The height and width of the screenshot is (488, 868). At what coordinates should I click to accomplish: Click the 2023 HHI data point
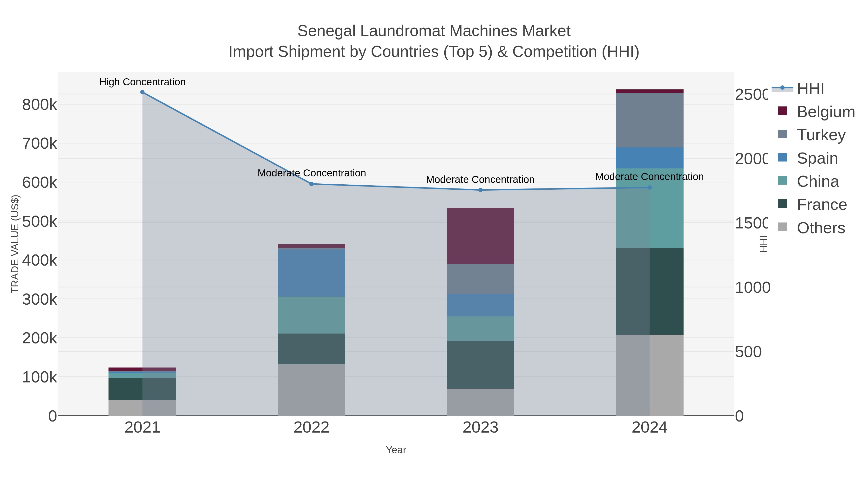(x=481, y=190)
